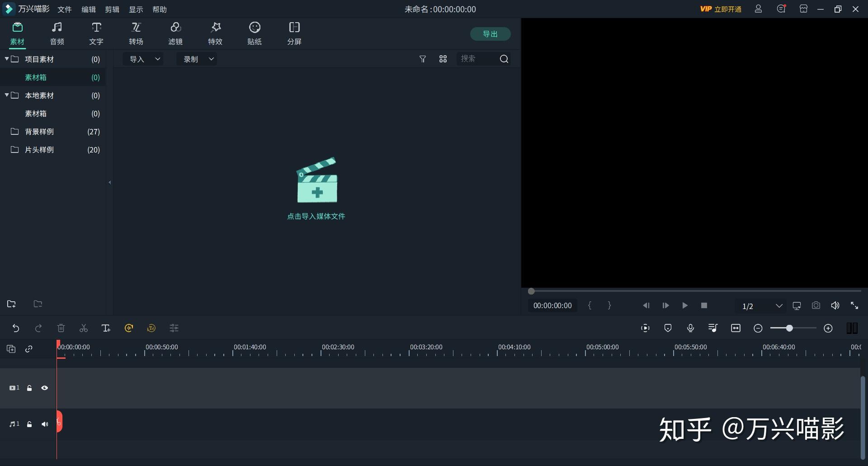The image size is (868, 466).
Task: Click the undo arrow
Action: (16, 328)
